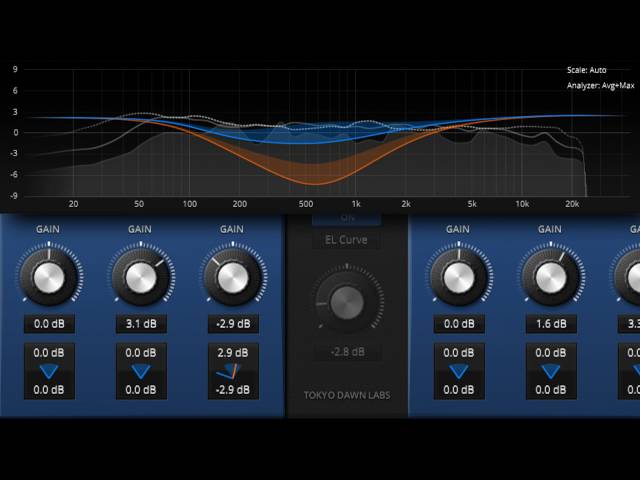Select the gain knob above -2.9 dB
640x480 pixels.
(x=233, y=278)
